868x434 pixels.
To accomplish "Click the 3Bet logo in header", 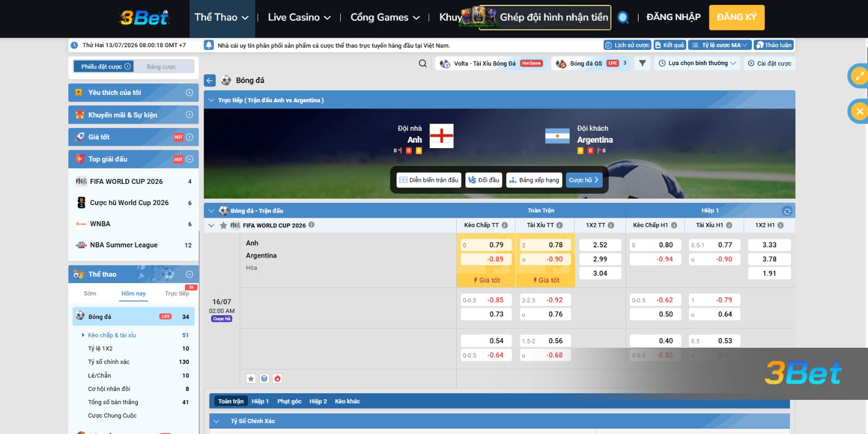I will [144, 17].
